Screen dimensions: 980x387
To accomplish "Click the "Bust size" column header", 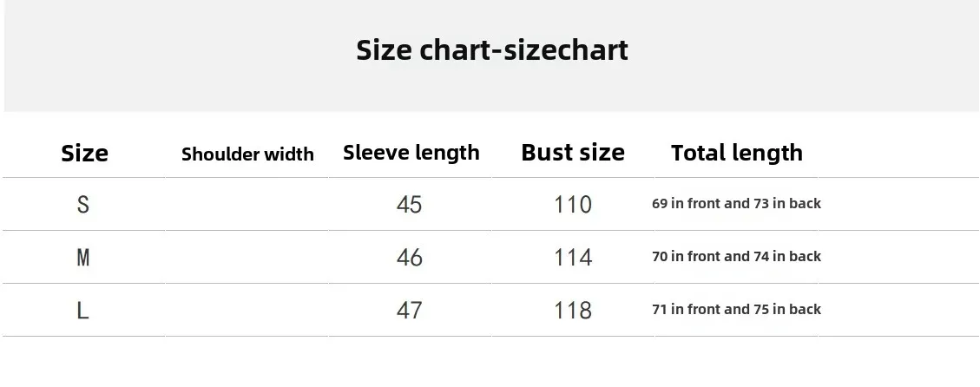I will 572,153.
